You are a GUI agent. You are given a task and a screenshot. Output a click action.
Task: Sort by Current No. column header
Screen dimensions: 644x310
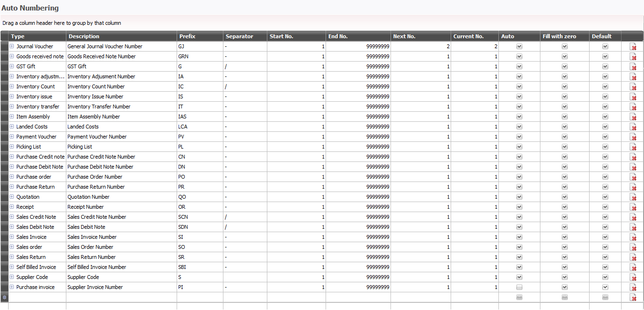tap(475, 36)
